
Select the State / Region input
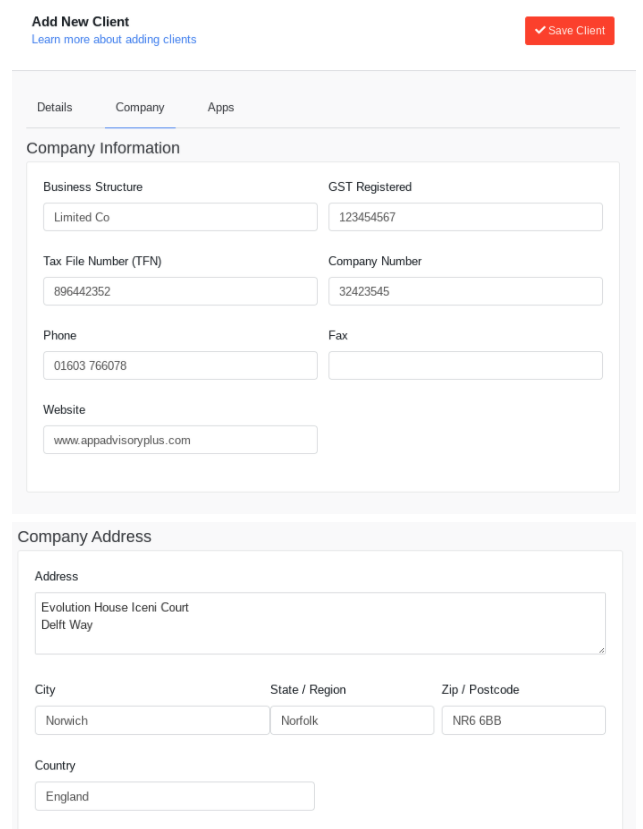click(x=352, y=720)
